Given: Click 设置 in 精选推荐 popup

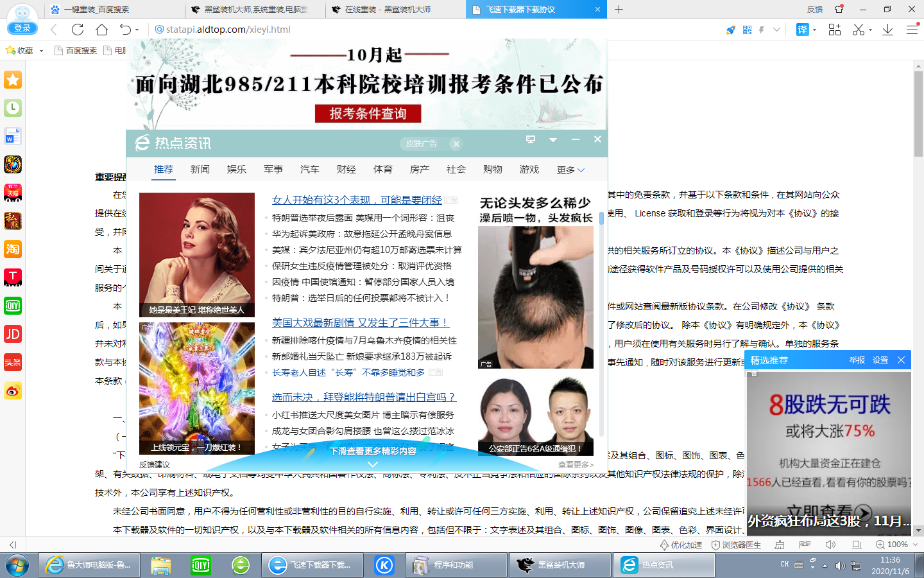Looking at the screenshot, I should coord(880,360).
